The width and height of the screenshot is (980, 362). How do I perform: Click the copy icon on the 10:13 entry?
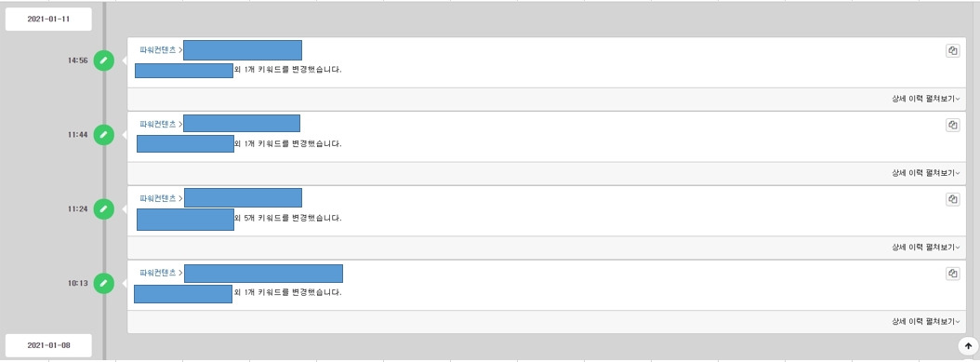(952, 274)
